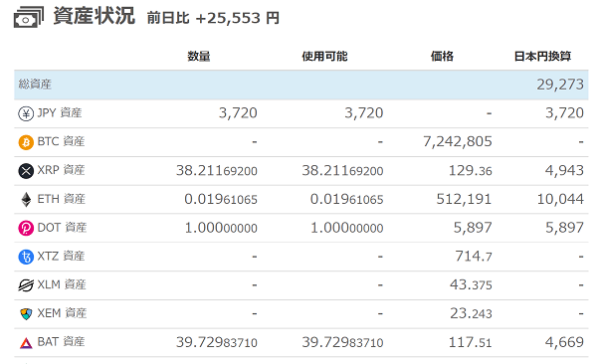The height and width of the screenshot is (364, 597).
Task: Select ETH quantity 0.01961065 in 数量 column
Action: [221, 199]
